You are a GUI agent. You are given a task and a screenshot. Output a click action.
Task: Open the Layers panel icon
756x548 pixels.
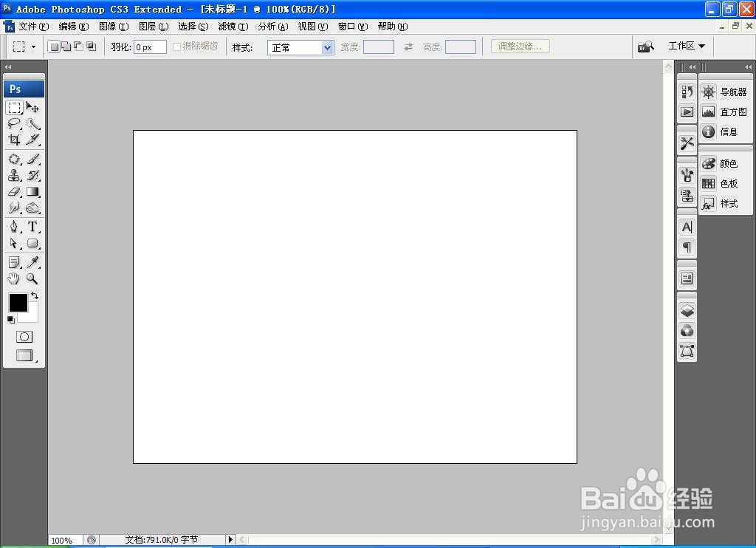[x=687, y=310]
